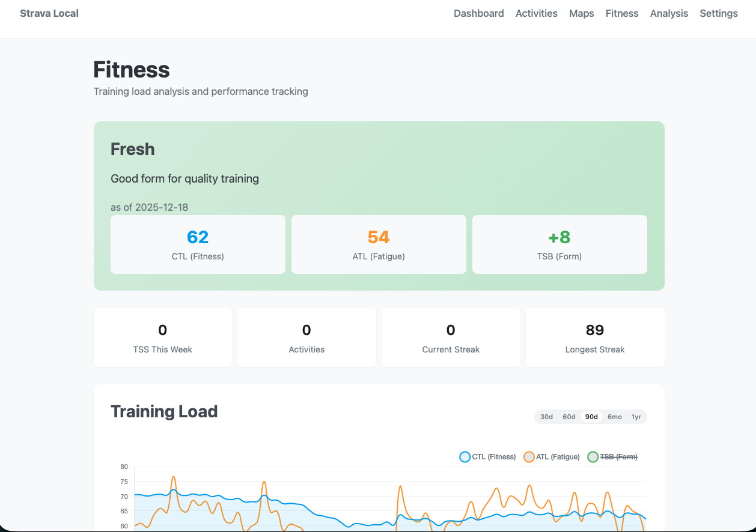756x532 pixels.
Task: Select the 60d time range
Action: coord(569,416)
